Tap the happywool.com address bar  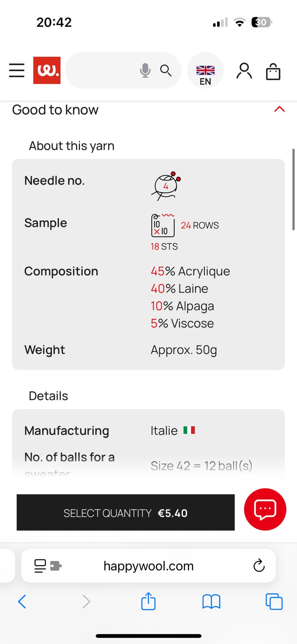point(148,566)
